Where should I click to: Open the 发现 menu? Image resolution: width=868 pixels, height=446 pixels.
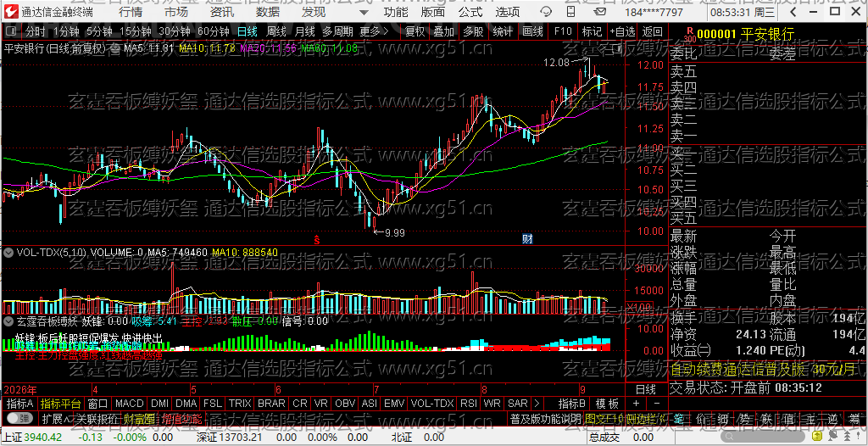[314, 12]
